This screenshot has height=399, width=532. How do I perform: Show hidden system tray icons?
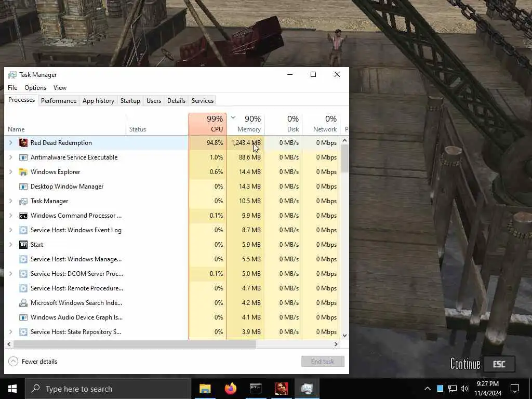(x=428, y=389)
